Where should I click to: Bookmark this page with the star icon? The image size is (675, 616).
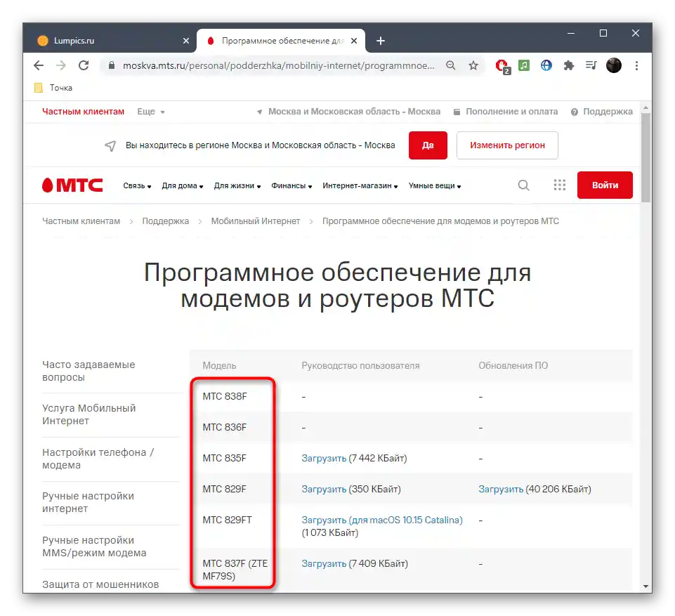pos(473,65)
